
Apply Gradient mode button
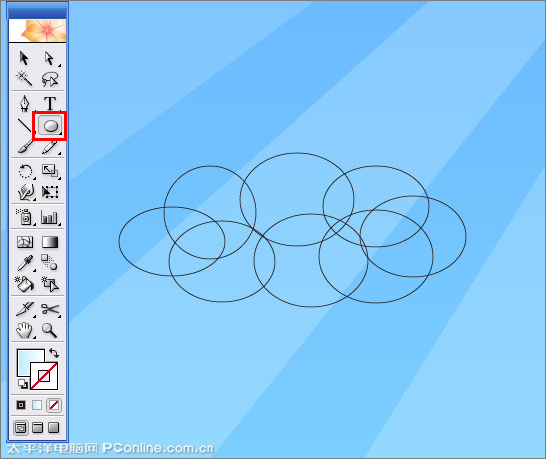37,405
